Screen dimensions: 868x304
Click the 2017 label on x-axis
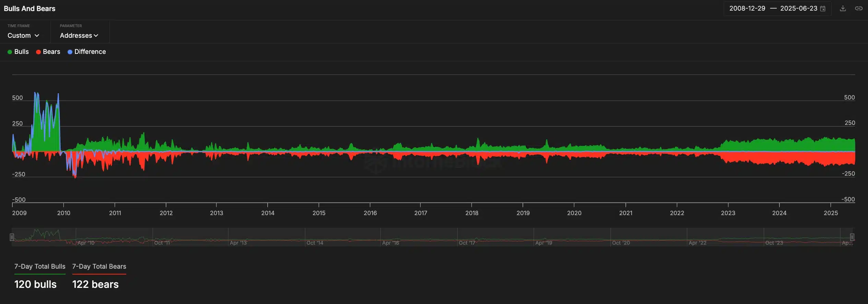coord(421,213)
